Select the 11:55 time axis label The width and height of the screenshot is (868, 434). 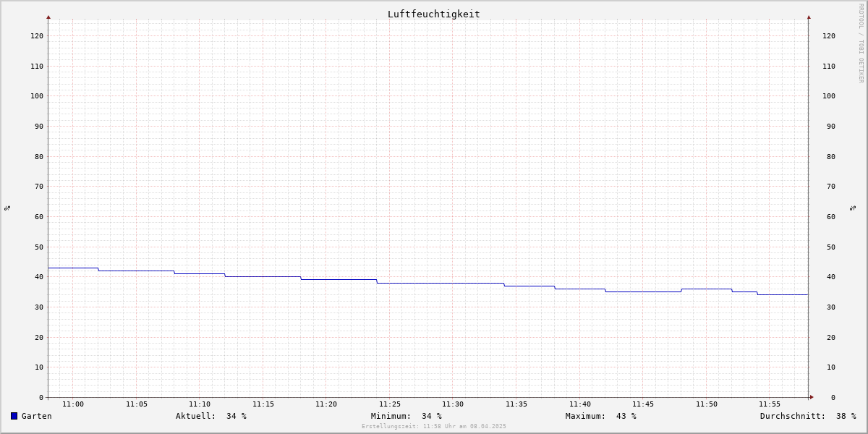pyautogui.click(x=770, y=404)
